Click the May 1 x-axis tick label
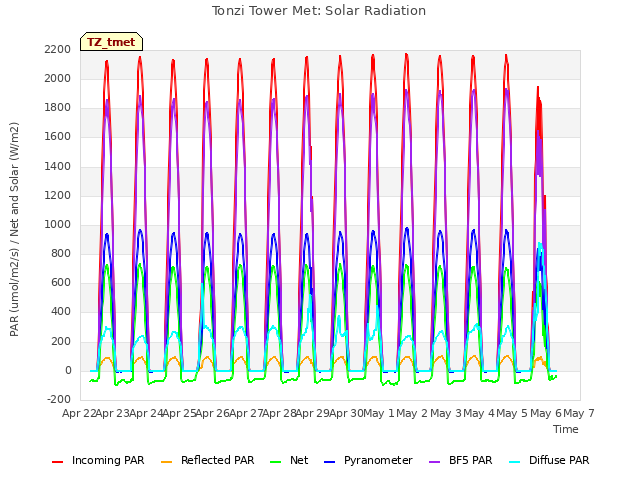Image resolution: width=640 pixels, height=480 pixels. 379,413
